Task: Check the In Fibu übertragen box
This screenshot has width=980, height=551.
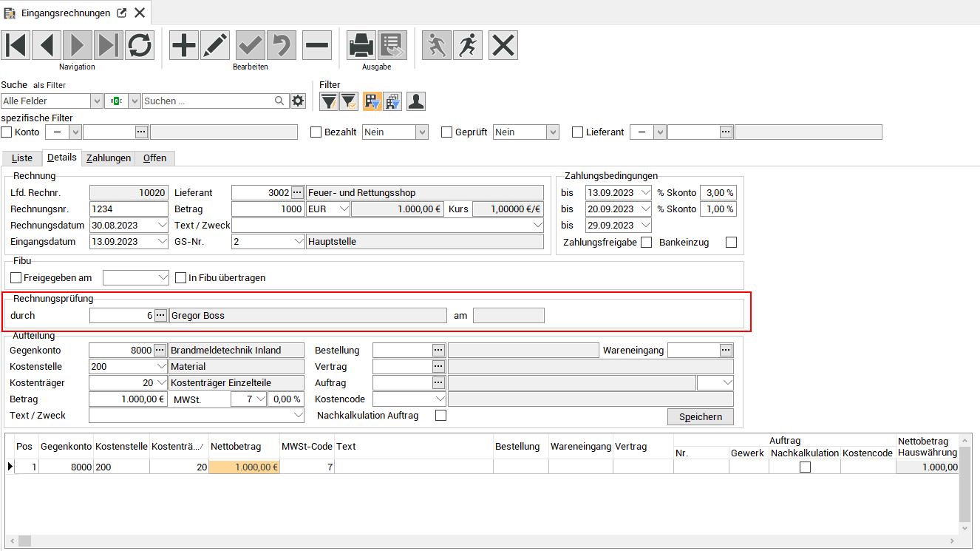Action: pyautogui.click(x=181, y=278)
